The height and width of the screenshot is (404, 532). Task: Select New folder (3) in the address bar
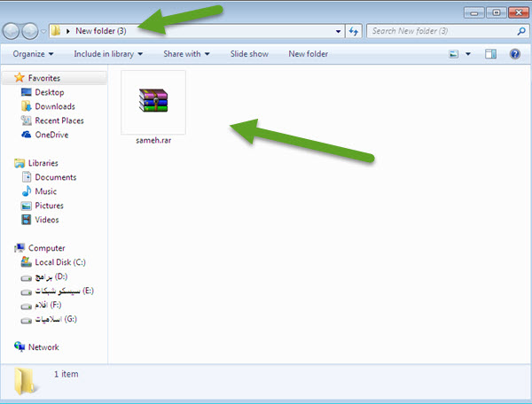click(101, 31)
